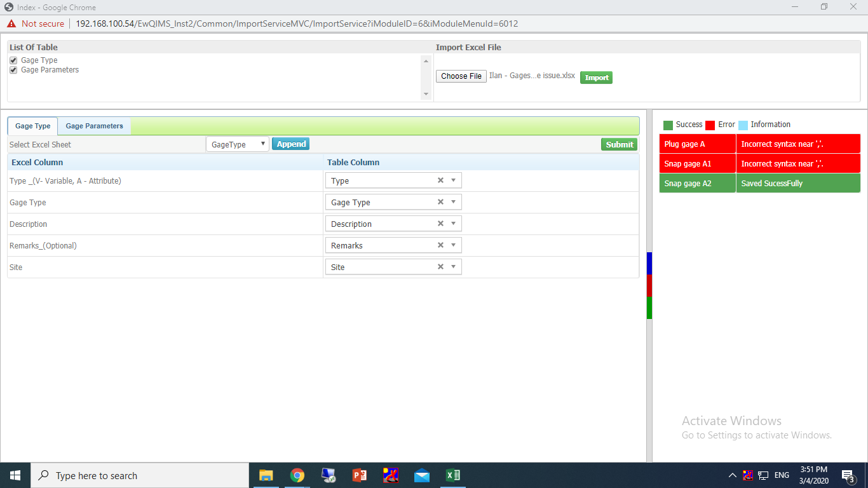The width and height of the screenshot is (868, 488).
Task: Clear the Site column selection
Action: point(440,267)
